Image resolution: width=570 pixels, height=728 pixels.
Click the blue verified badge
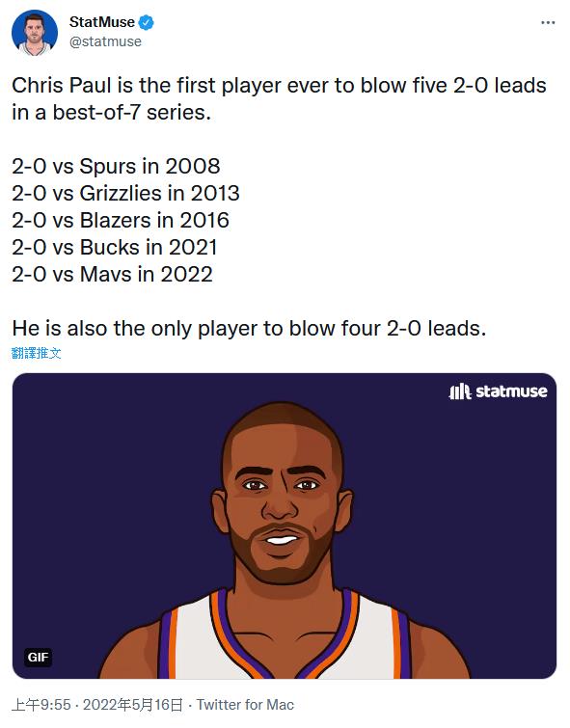[x=147, y=22]
